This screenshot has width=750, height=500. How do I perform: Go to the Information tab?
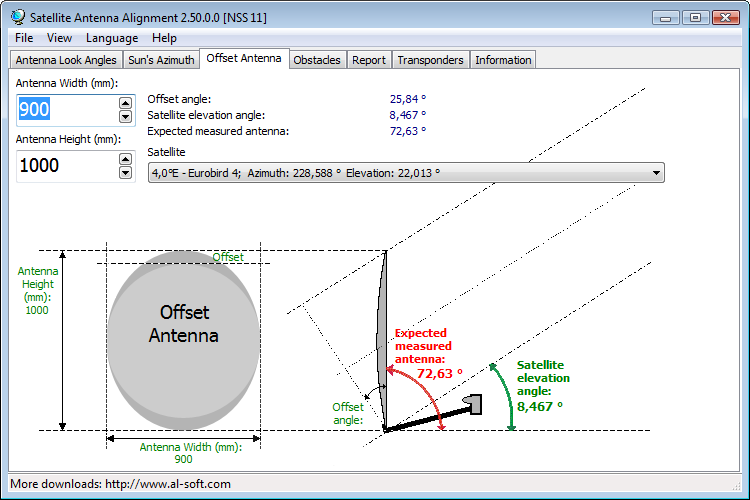pyautogui.click(x=503, y=60)
